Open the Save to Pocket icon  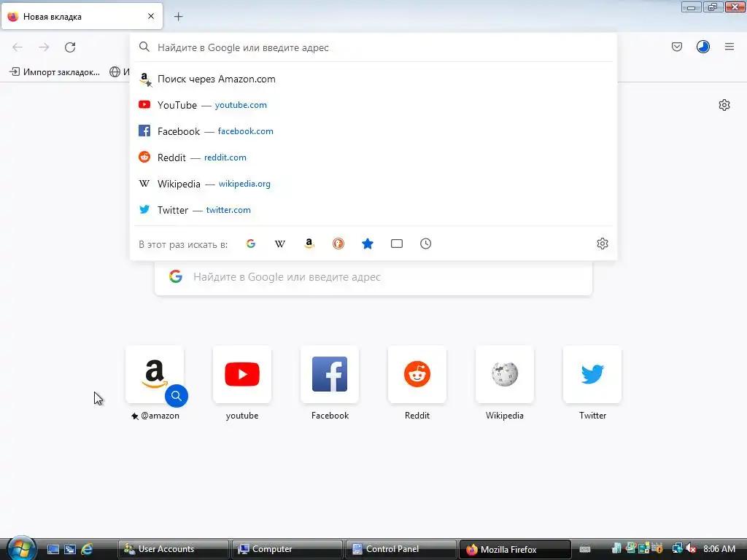click(676, 47)
